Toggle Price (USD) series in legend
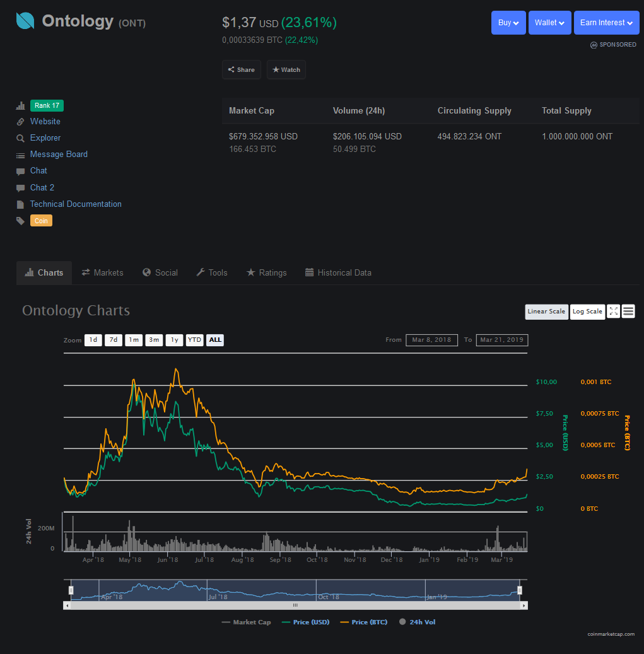Image resolution: width=644 pixels, height=654 pixels. coord(306,622)
